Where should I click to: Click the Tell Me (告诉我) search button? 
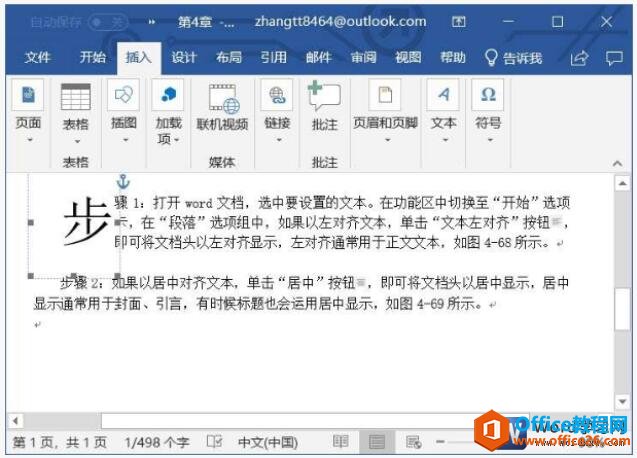tap(514, 58)
